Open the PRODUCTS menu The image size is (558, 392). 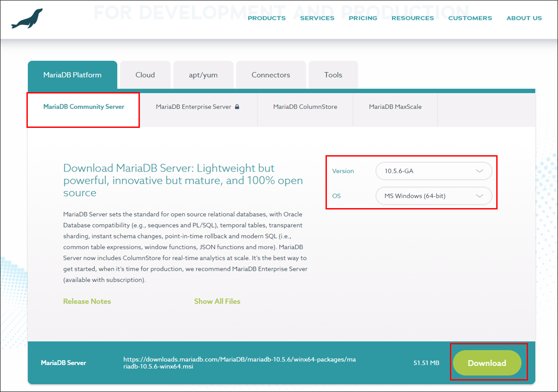pyautogui.click(x=266, y=18)
